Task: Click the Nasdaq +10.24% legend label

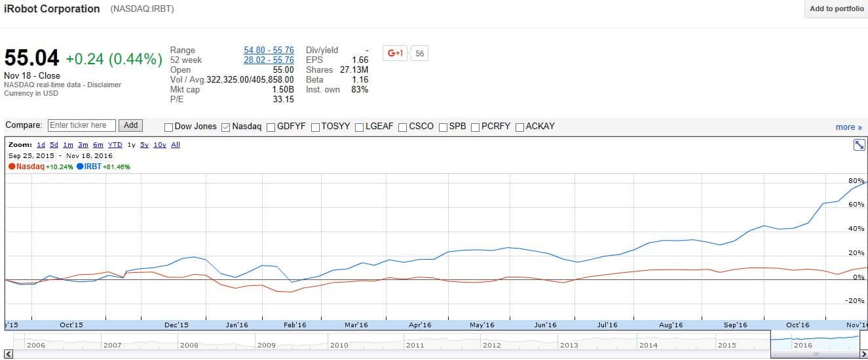Action: [x=41, y=167]
